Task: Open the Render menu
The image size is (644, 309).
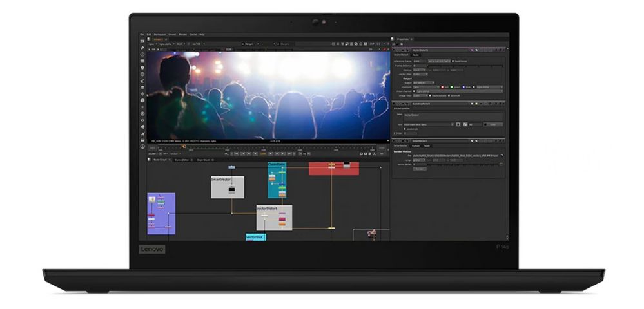Action: 183,35
